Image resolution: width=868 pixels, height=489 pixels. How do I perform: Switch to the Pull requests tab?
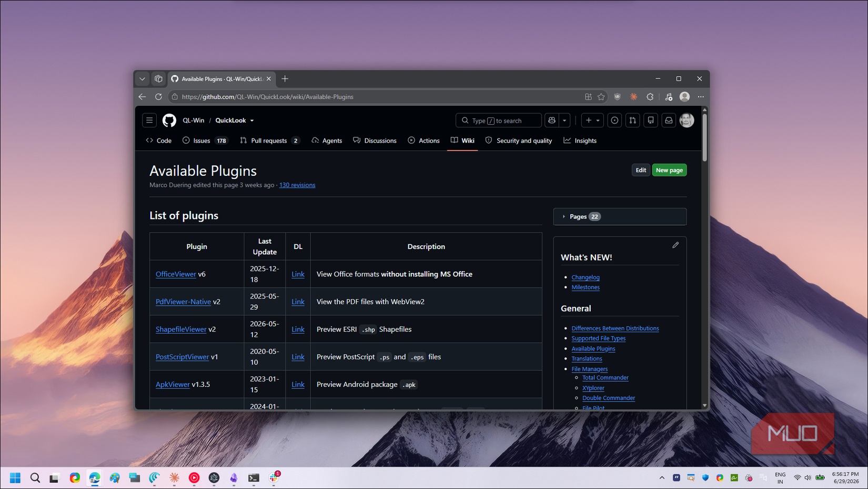(269, 141)
